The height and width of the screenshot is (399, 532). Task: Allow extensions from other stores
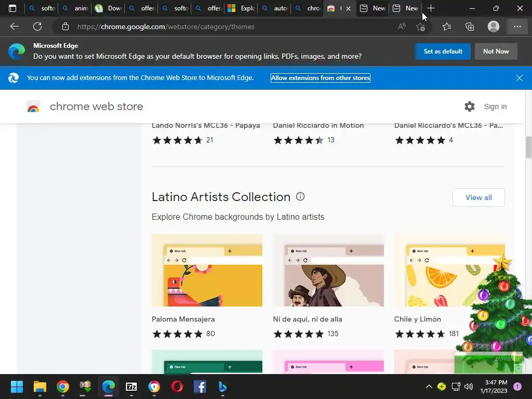320,78
